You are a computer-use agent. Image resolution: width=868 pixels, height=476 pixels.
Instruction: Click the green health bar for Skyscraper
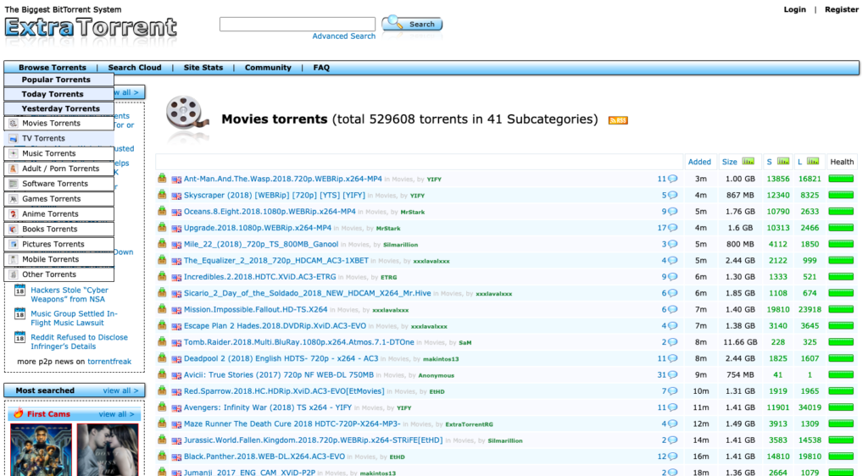(841, 195)
